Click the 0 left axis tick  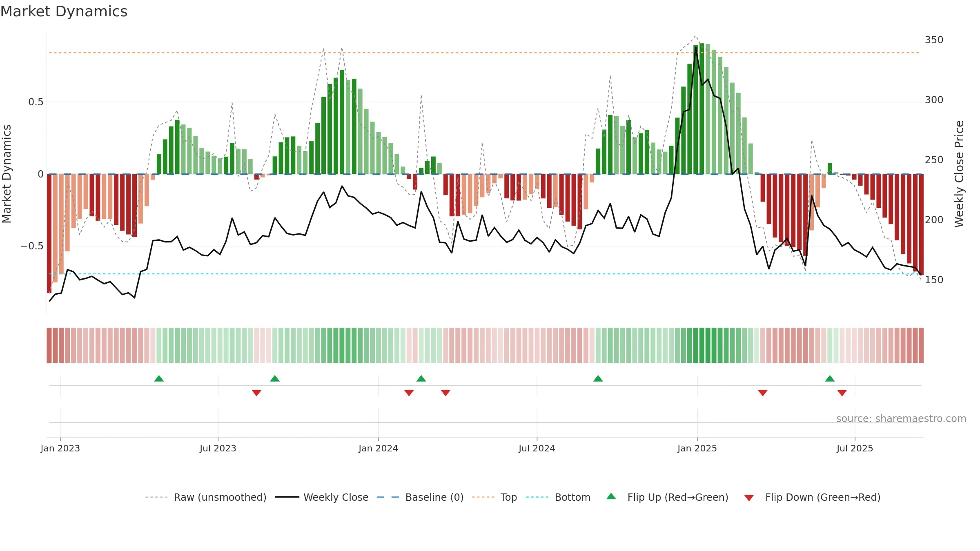coord(41,174)
